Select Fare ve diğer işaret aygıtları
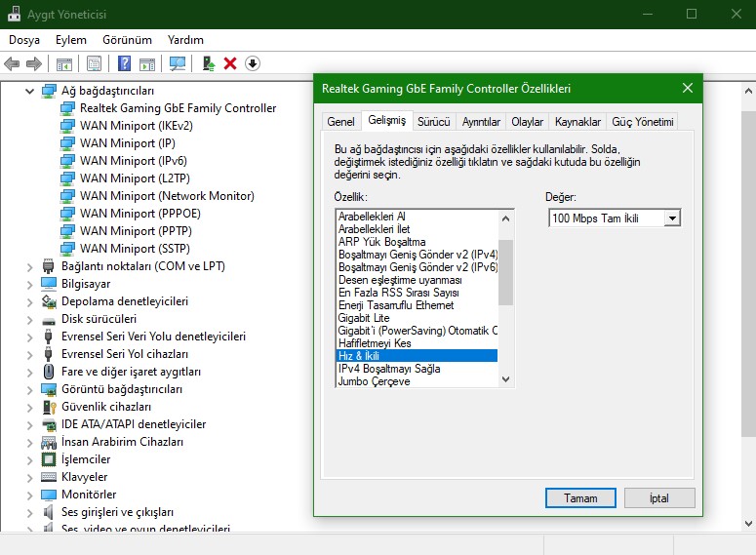 pyautogui.click(x=131, y=372)
